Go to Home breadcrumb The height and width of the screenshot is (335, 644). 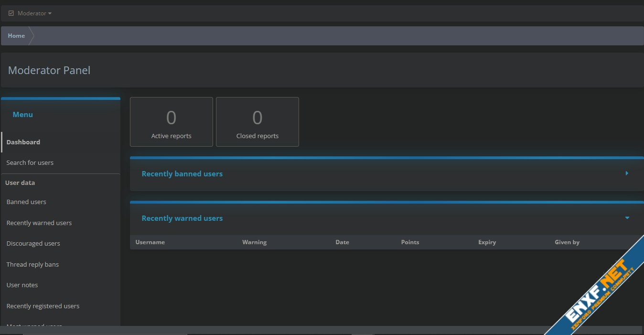(x=16, y=36)
